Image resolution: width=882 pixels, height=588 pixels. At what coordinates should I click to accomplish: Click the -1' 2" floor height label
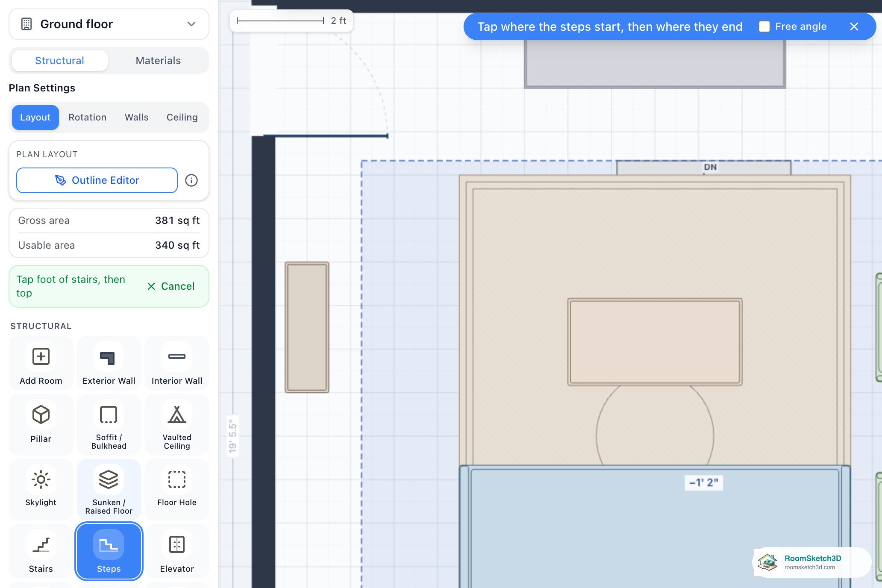tap(703, 482)
